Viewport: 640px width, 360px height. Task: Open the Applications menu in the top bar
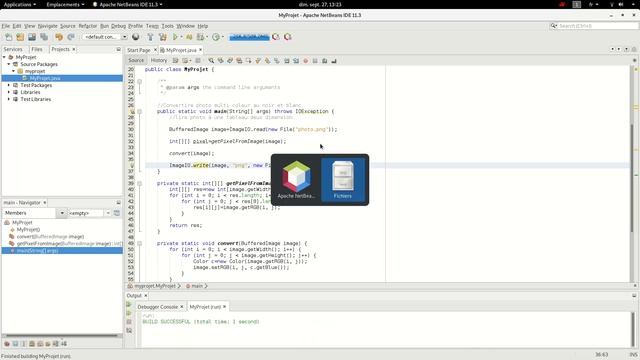(x=20, y=4)
